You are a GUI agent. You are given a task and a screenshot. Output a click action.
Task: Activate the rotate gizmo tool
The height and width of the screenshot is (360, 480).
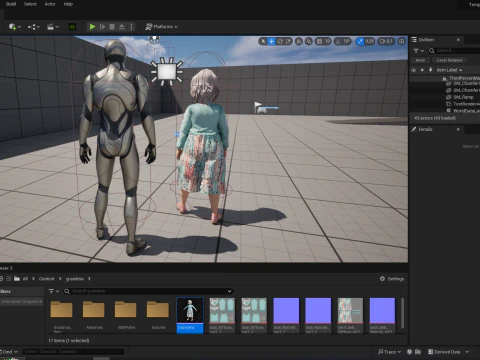280,41
